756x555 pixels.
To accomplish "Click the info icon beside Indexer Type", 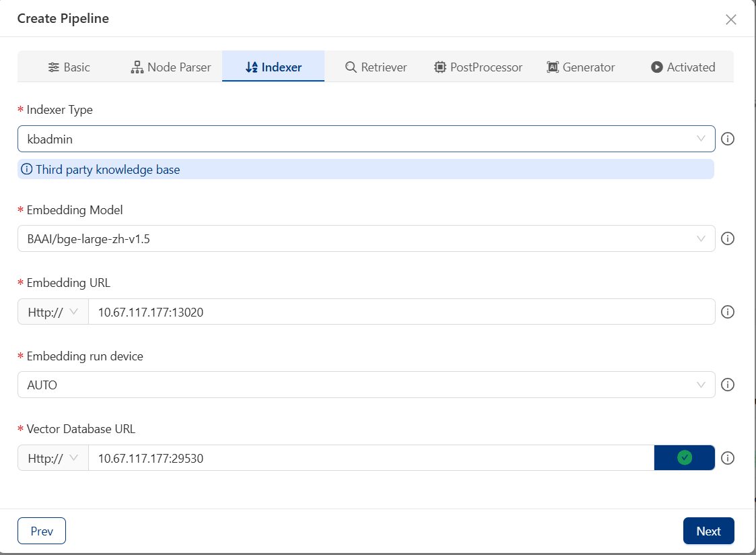I will [x=727, y=139].
